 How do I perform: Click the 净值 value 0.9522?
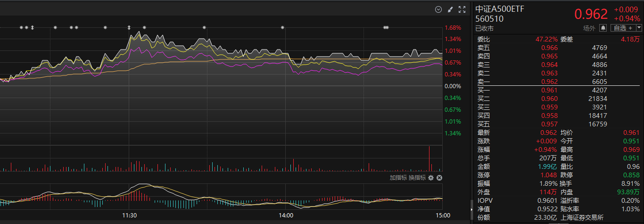548,209
